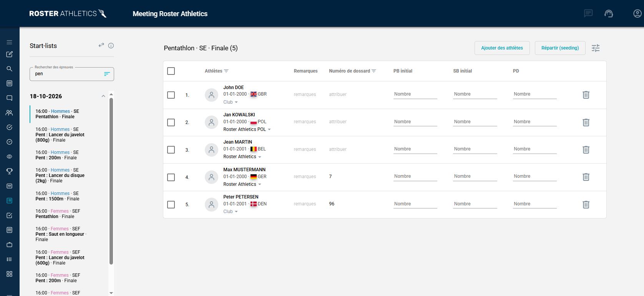Sort by the Athlètes column filter icon

(x=226, y=71)
